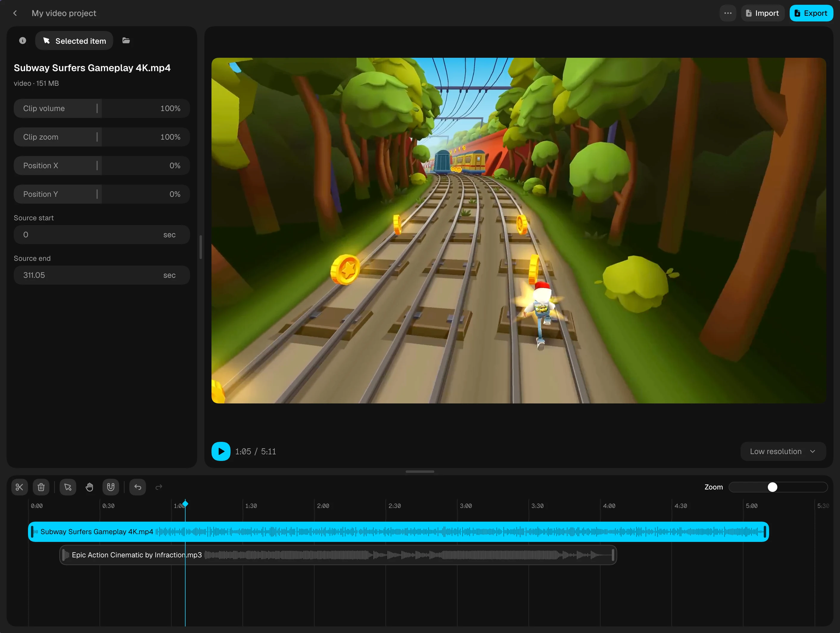Click the 2:30 mark on the timeline ruler
The width and height of the screenshot is (840, 633).
(x=395, y=506)
